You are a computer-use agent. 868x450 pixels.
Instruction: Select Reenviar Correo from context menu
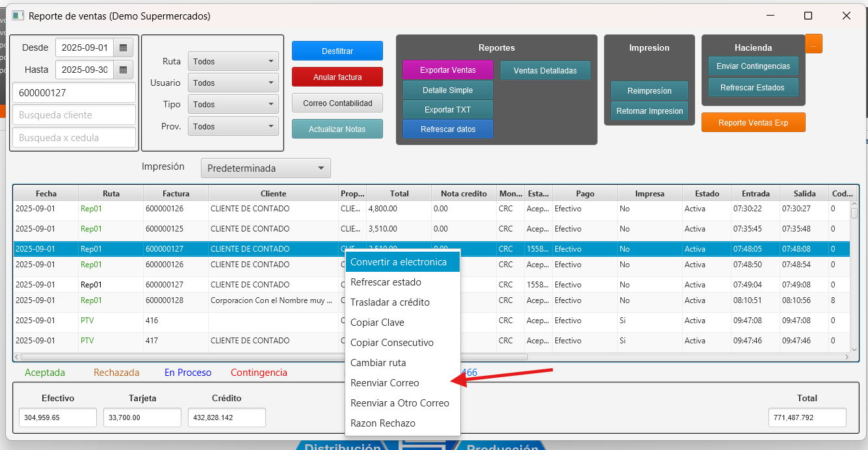pos(385,383)
